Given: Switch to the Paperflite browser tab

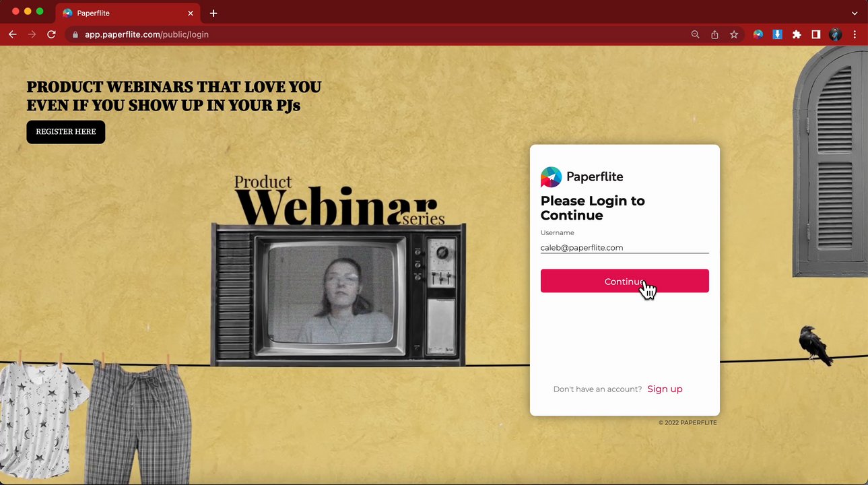Looking at the screenshot, I should pos(128,13).
